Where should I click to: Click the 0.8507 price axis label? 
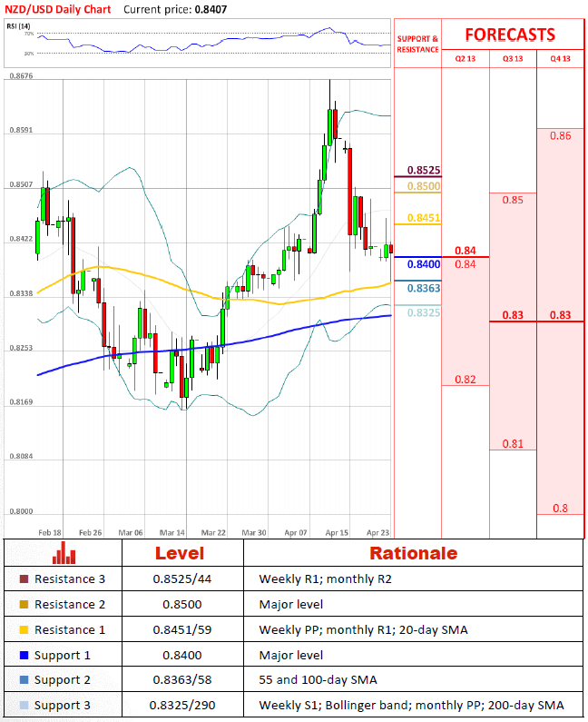pyautogui.click(x=21, y=184)
